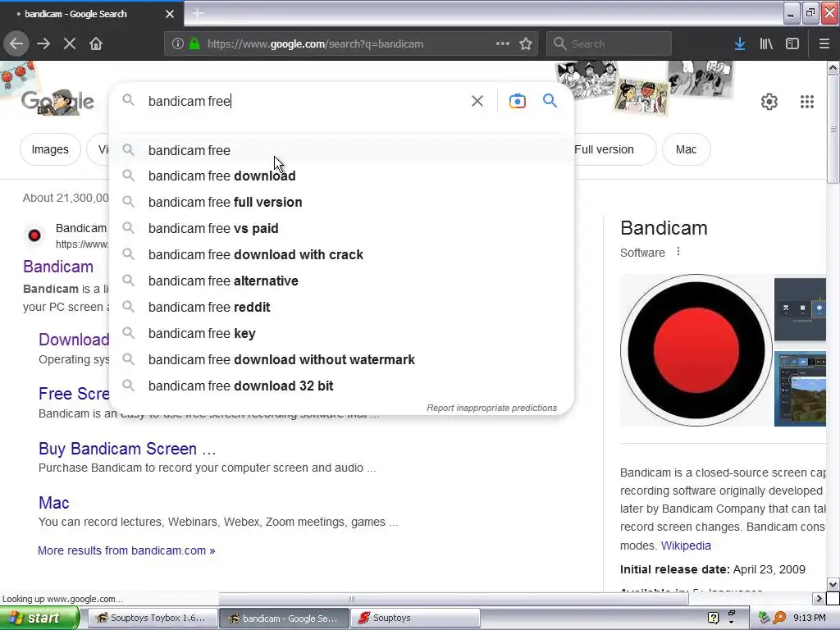
Task: Select suggestion "bandicam free key"
Action: point(341,333)
